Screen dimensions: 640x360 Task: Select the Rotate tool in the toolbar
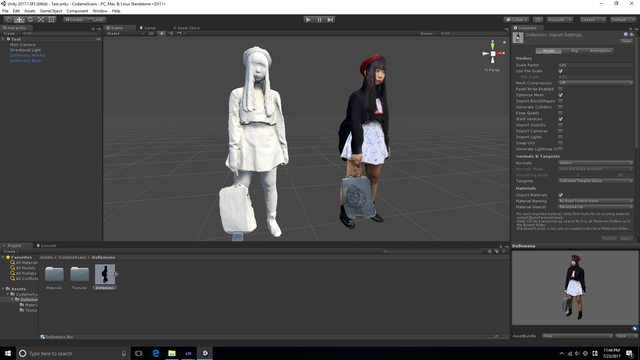tap(30, 20)
